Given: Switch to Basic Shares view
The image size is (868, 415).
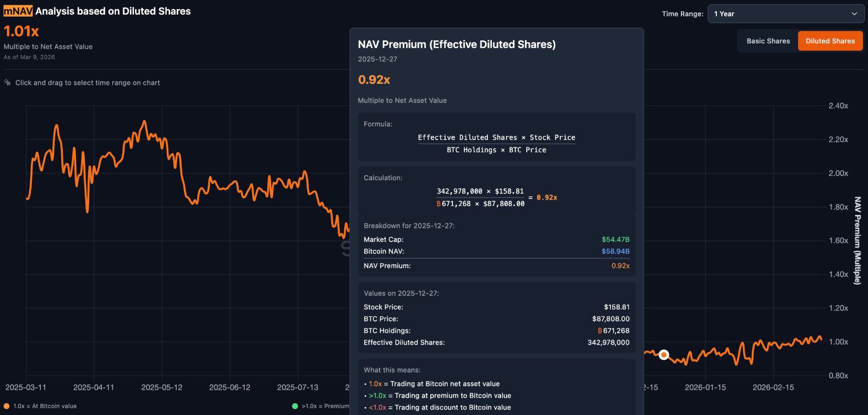Looking at the screenshot, I should click(x=768, y=41).
